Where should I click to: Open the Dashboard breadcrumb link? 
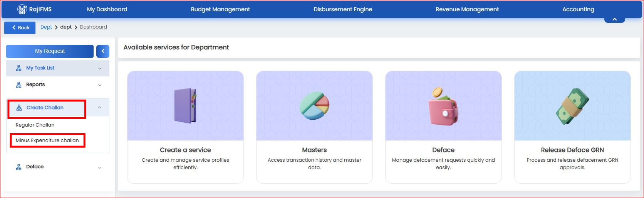point(94,27)
